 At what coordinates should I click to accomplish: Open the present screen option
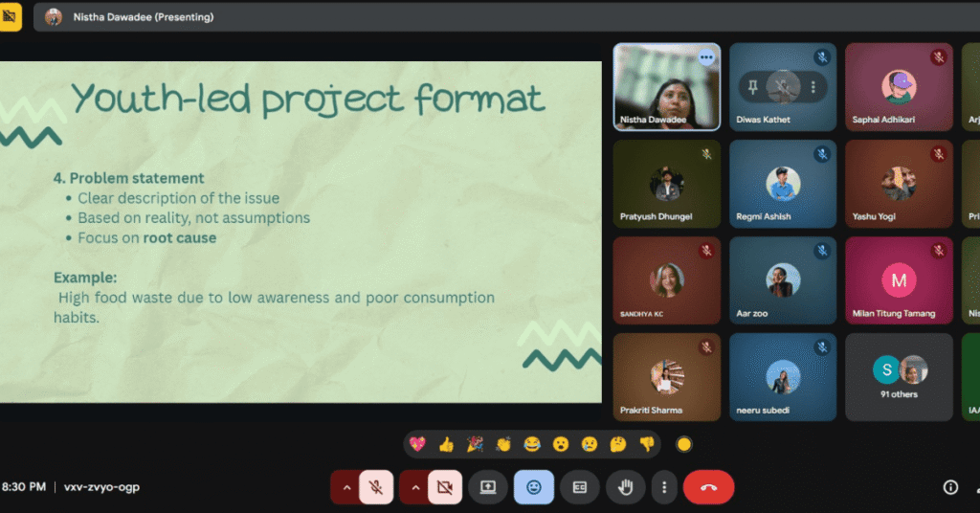click(487, 487)
